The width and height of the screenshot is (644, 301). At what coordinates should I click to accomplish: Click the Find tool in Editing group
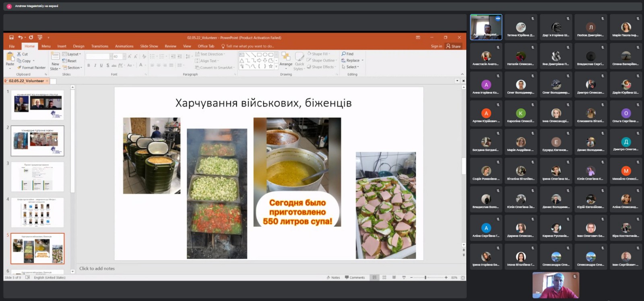coord(347,54)
